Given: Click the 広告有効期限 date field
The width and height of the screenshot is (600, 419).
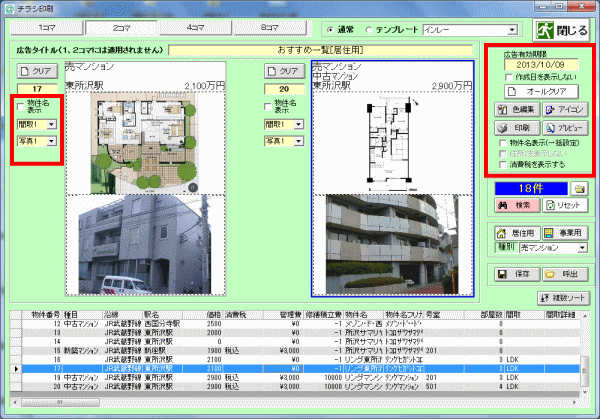Looking at the screenshot, I should (x=541, y=65).
